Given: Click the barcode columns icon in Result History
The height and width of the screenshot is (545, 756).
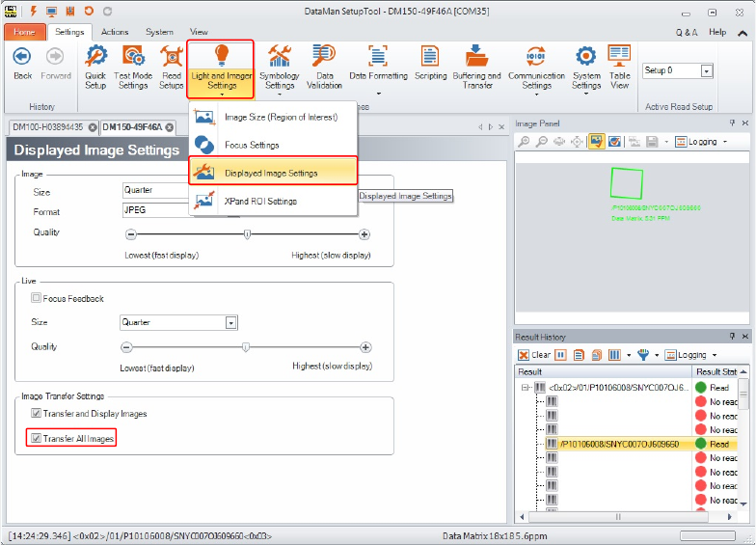Looking at the screenshot, I should [614, 355].
